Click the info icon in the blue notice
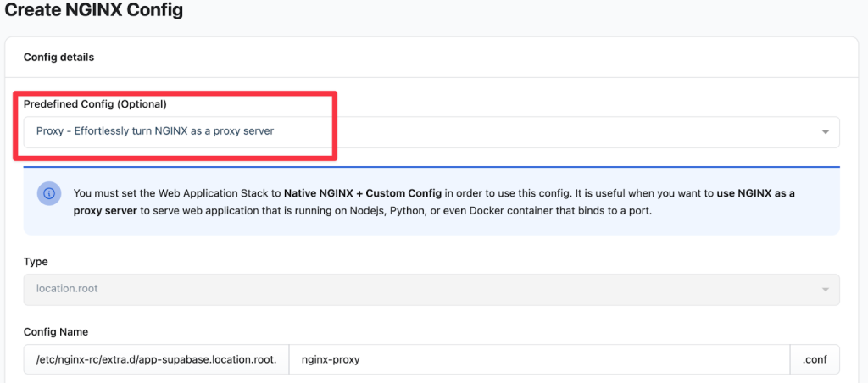 point(49,193)
